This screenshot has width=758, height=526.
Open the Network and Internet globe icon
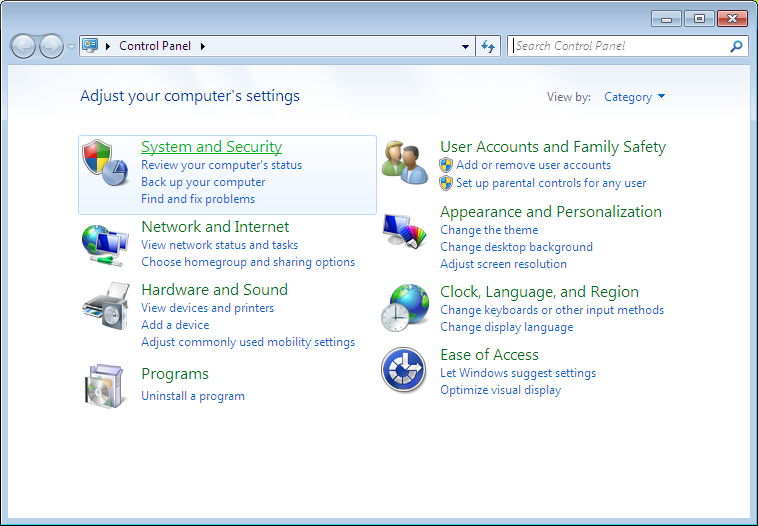coord(105,245)
